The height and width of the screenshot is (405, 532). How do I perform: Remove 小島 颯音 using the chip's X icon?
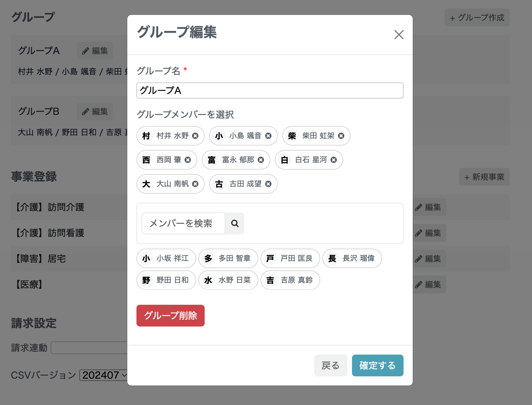[268, 136]
